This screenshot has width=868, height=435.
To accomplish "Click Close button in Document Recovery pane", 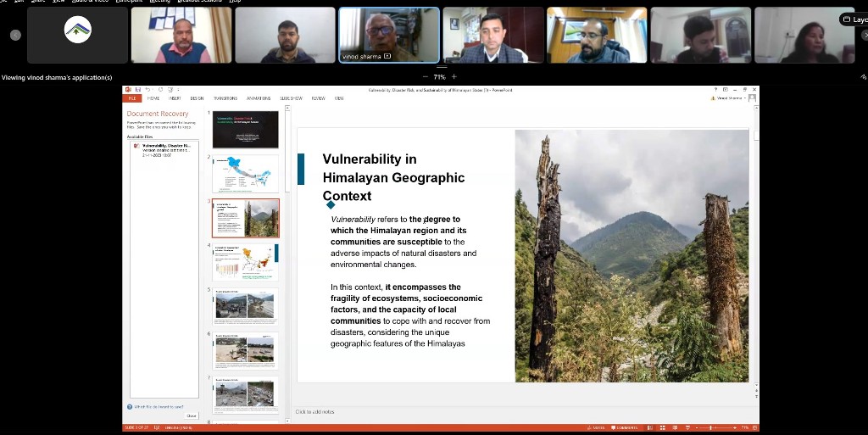I will coord(192,415).
